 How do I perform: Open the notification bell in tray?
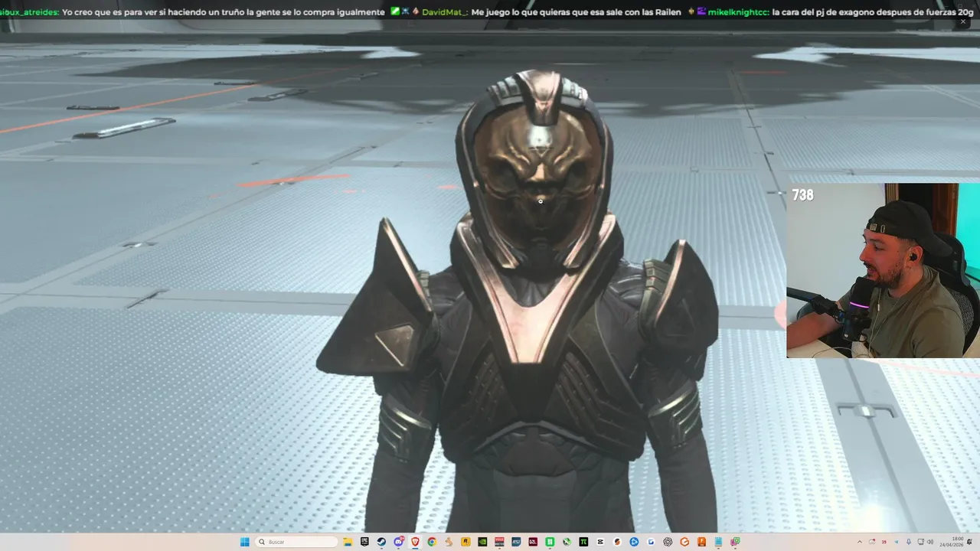point(969,542)
